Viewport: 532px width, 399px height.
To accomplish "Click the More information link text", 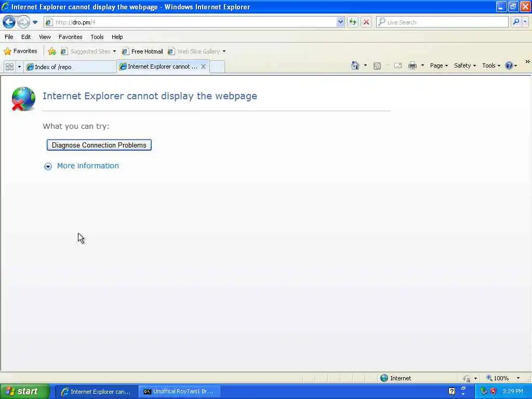I will [x=88, y=166].
